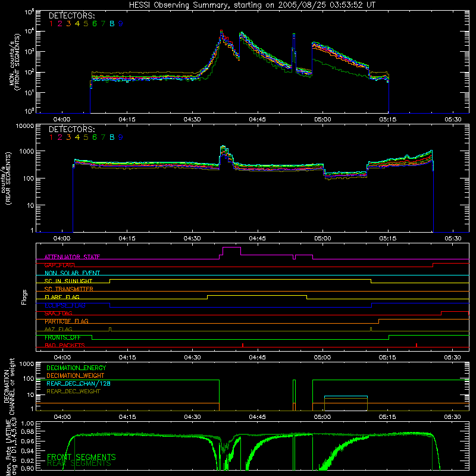Click the Flags vertical axis label
This screenshot has height=476, width=476.
pyautogui.click(x=24, y=297)
